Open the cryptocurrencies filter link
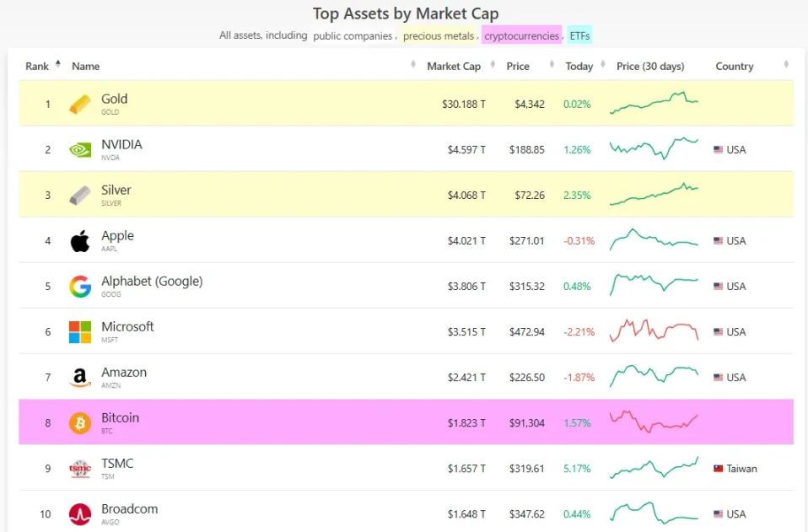This screenshot has width=808, height=532. pos(521,36)
